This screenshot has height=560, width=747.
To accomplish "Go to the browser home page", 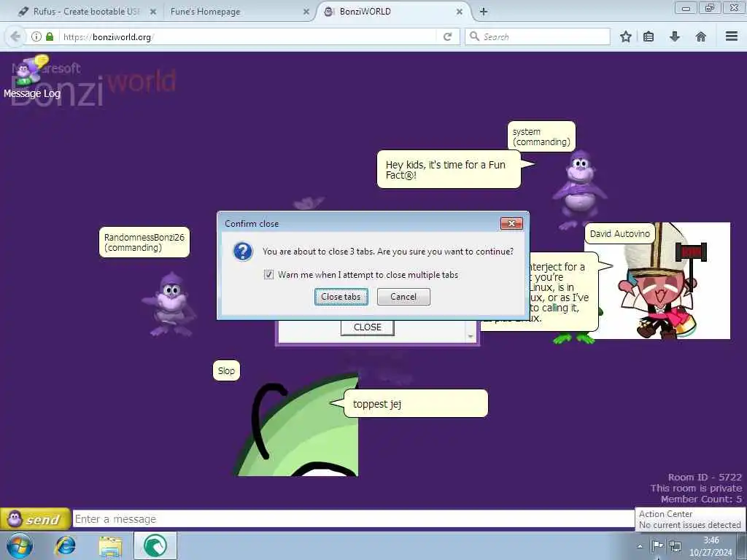I will (x=701, y=36).
